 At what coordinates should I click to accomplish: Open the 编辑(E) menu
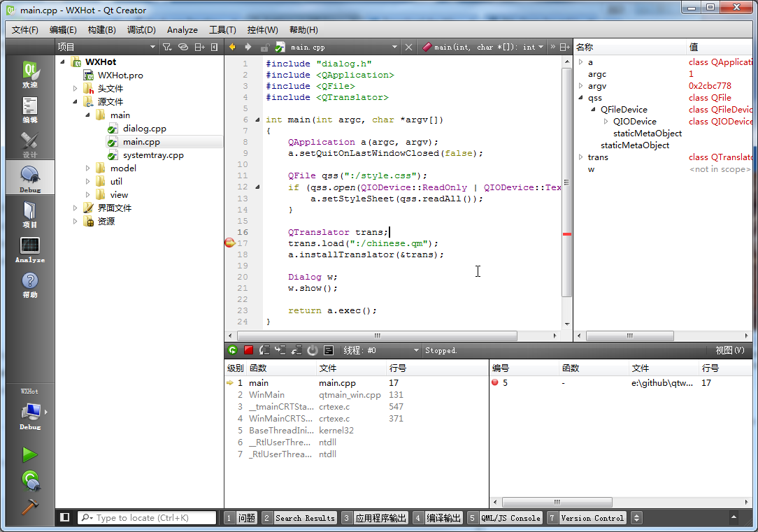coord(63,30)
